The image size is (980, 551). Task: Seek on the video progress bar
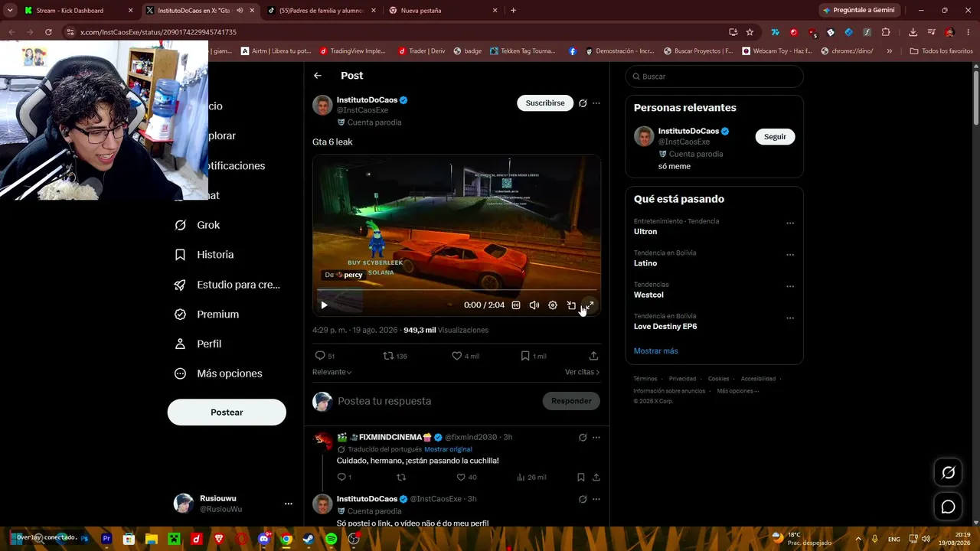point(456,291)
